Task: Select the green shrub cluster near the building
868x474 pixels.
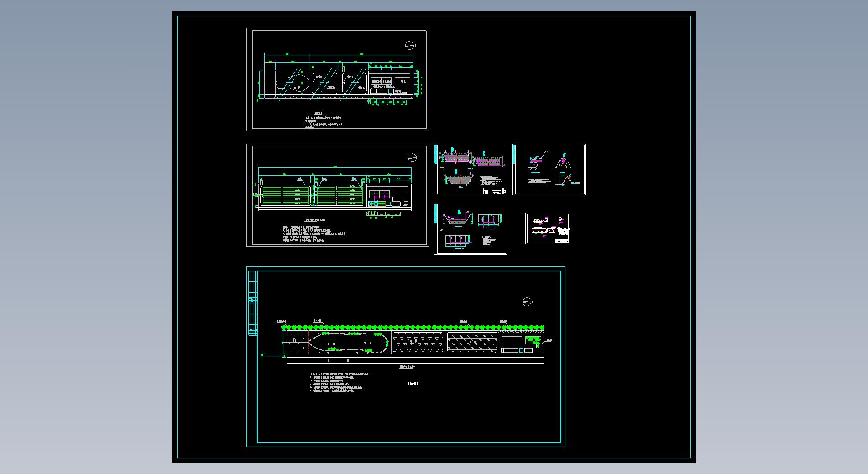Action: click(533, 342)
